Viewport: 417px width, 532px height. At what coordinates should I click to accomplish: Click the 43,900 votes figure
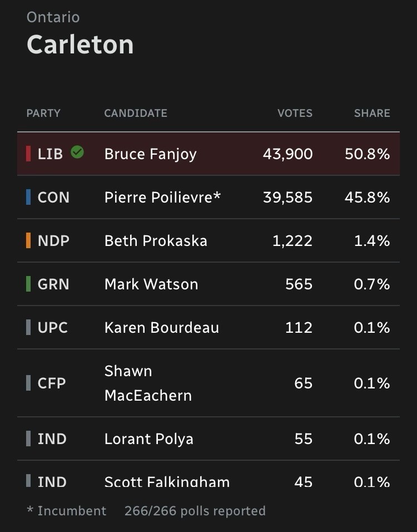point(287,154)
